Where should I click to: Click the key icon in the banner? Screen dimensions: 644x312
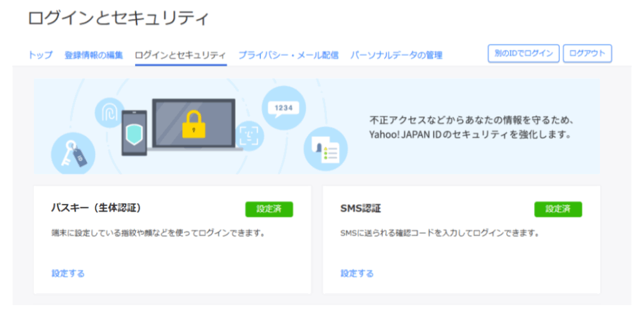[x=72, y=153]
